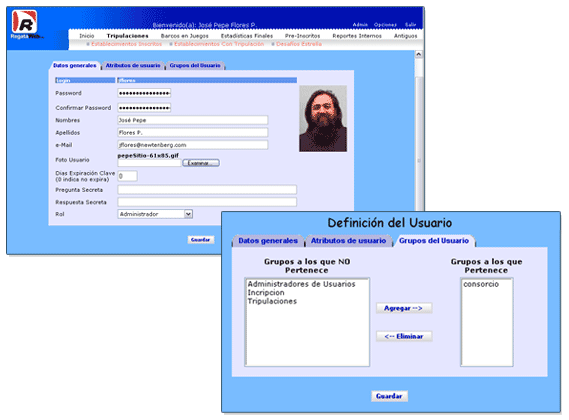Open the Pre-Inscritos menu item

(303, 36)
